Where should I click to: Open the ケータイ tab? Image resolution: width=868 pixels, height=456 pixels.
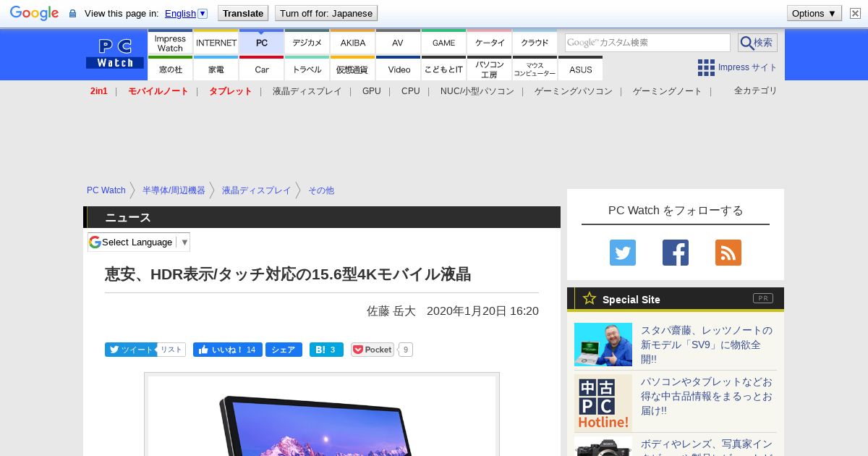click(490, 42)
